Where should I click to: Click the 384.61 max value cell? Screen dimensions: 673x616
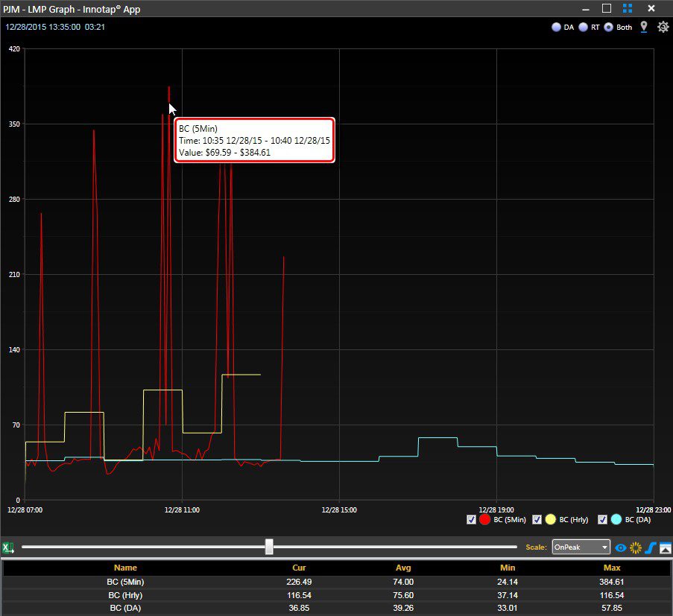pos(612,582)
